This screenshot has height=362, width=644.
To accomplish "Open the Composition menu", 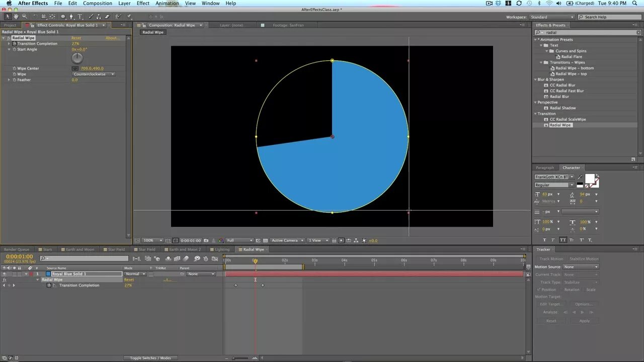I will (98, 3).
